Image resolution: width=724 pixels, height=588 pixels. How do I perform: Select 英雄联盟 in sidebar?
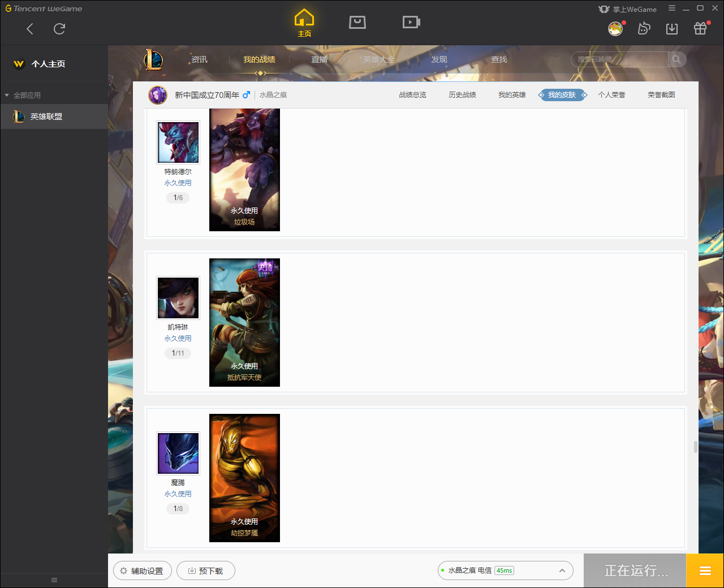click(x=54, y=116)
